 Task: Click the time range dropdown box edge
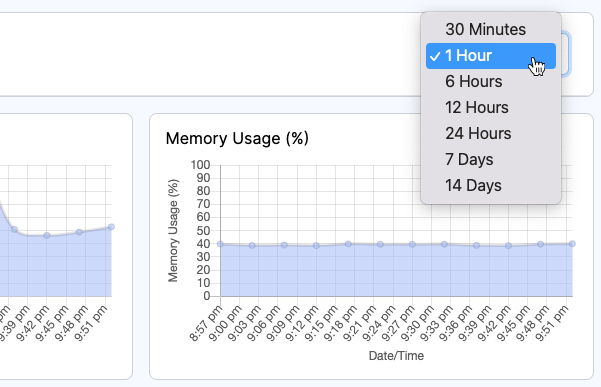click(566, 54)
